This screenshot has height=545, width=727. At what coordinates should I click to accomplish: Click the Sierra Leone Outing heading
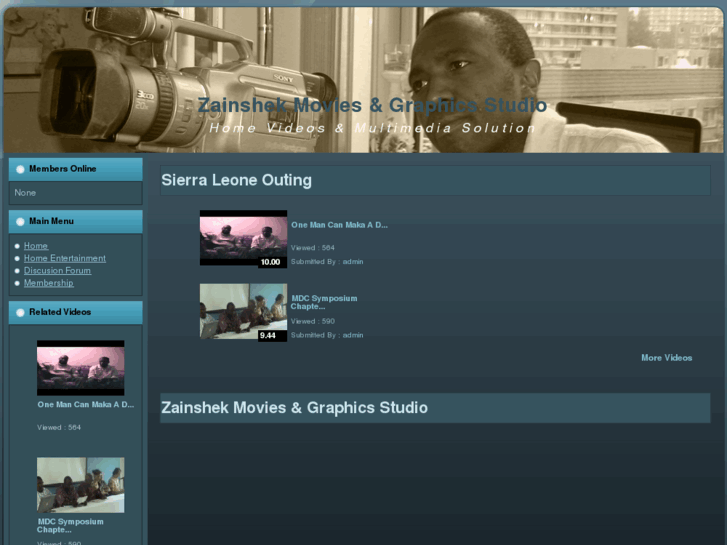pyautogui.click(x=236, y=180)
